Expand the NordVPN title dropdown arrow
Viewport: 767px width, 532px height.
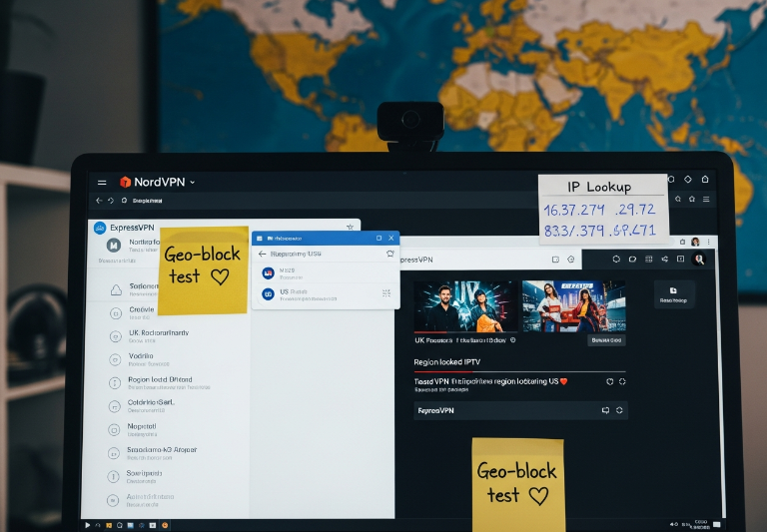click(192, 183)
